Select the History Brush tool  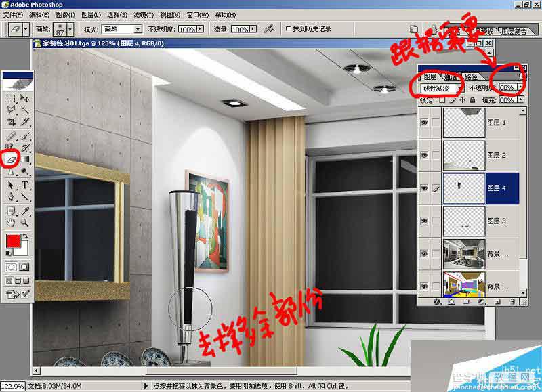click(24, 148)
